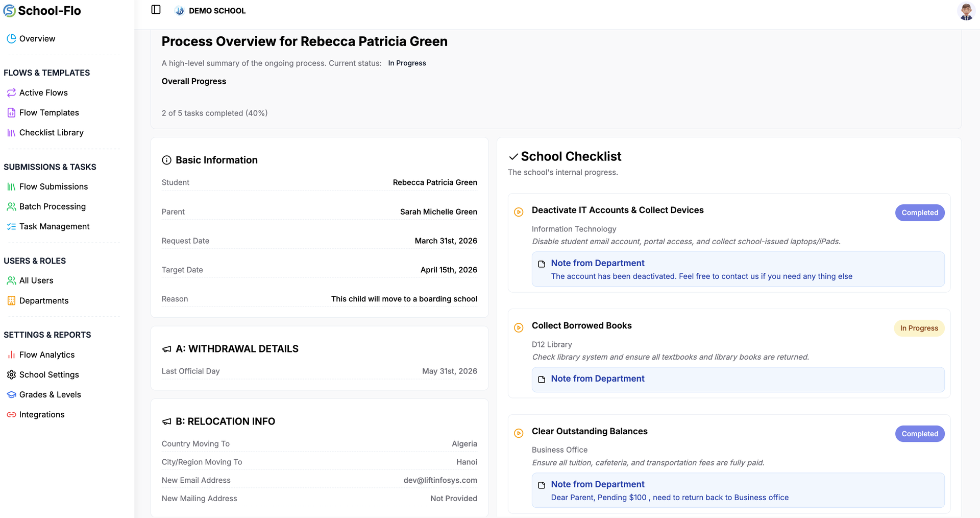Click the DEMO SCHOOL name in header
The image size is (980, 518).
[x=217, y=11]
